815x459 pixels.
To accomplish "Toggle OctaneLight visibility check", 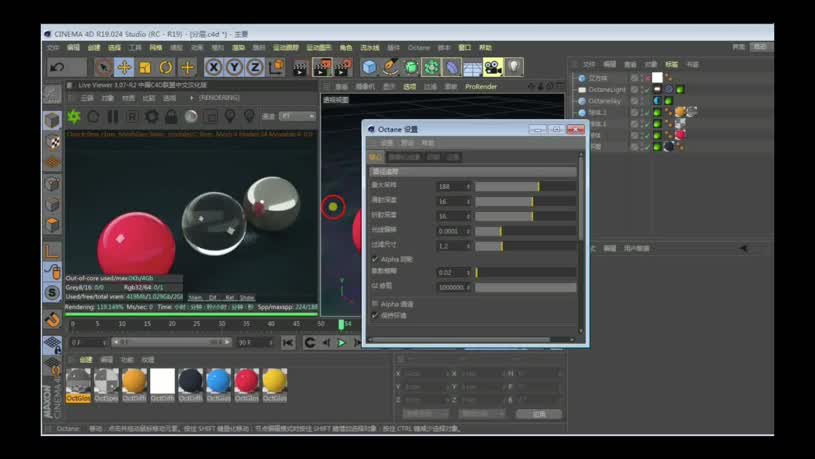I will click(x=647, y=89).
